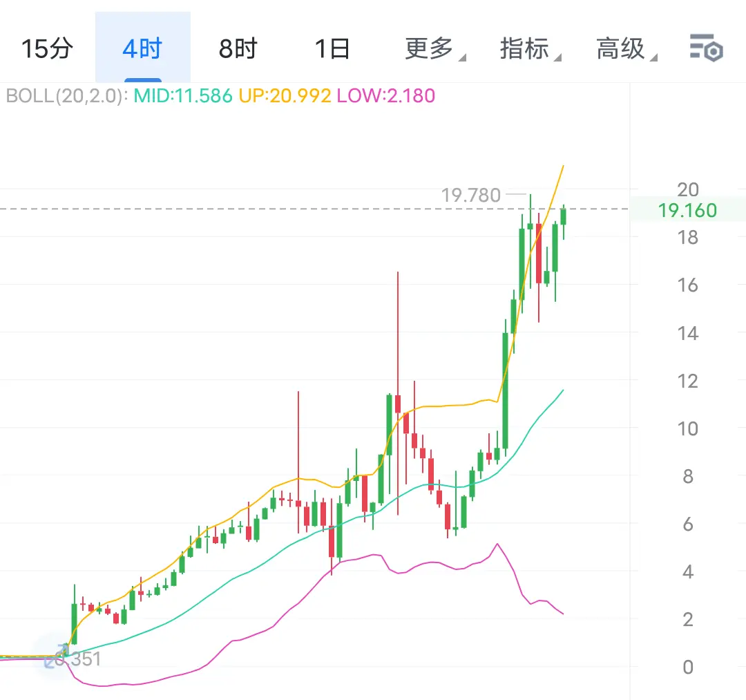Click the 2 price axis label

[x=688, y=620]
